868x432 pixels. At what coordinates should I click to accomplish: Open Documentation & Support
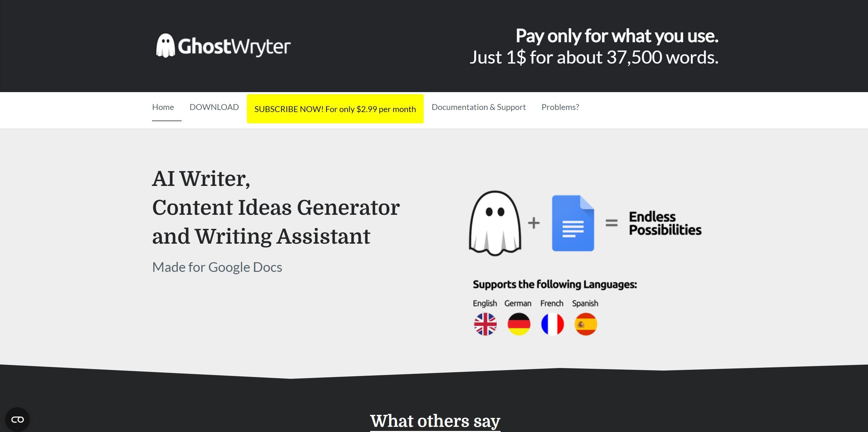tap(479, 107)
